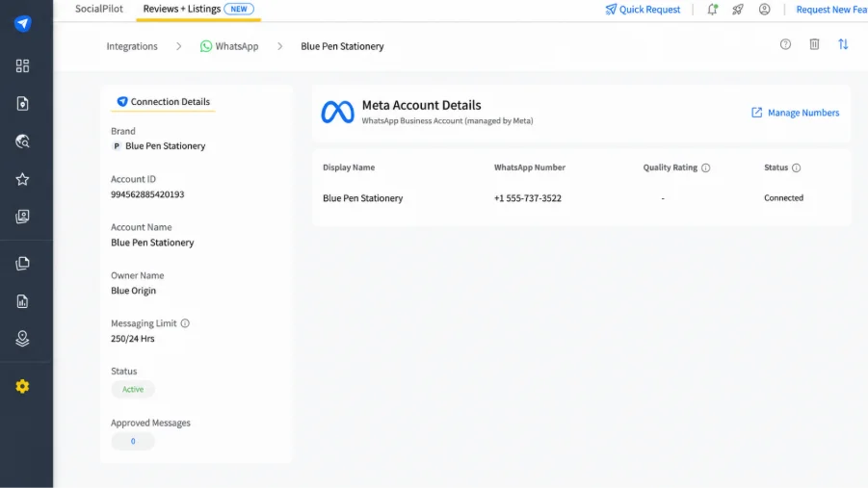Open Manage Numbers link
This screenshot has width=868, height=488.
(796, 113)
